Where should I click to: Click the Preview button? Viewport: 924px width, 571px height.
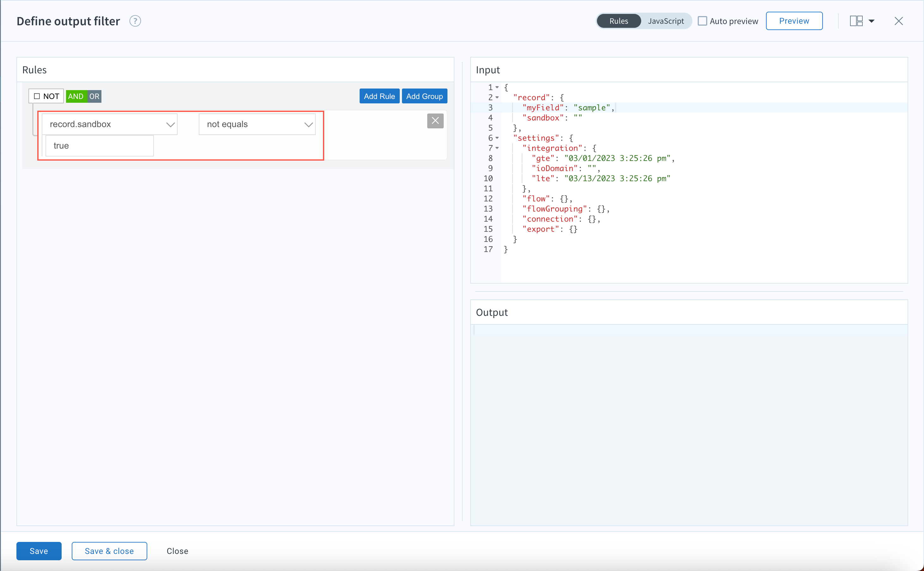point(794,21)
